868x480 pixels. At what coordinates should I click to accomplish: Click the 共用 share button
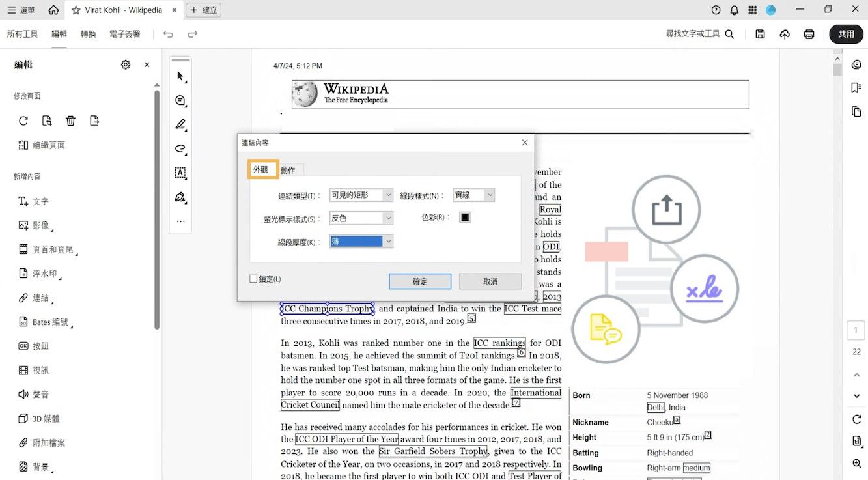pos(846,34)
